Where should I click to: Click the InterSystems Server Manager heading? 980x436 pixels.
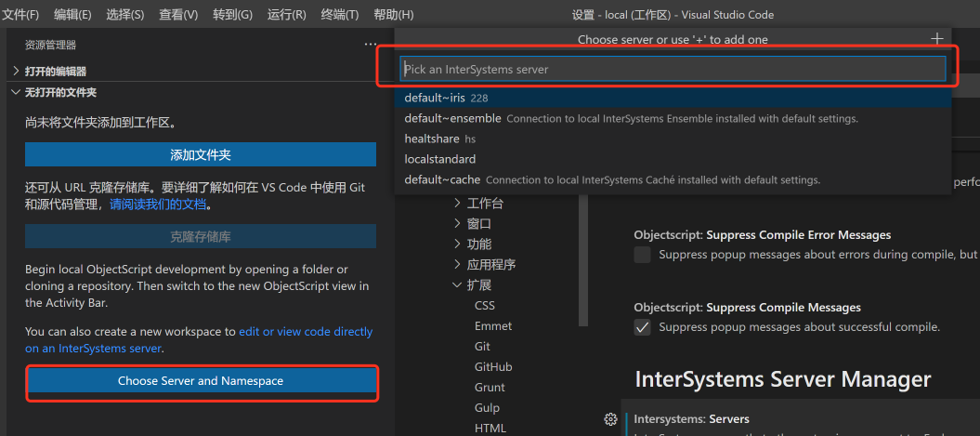(783, 379)
